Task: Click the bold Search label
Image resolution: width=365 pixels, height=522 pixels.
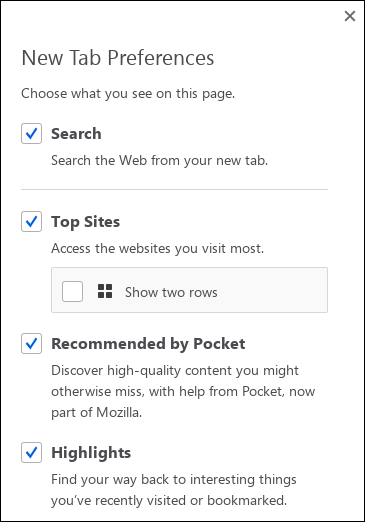Action: 76,134
